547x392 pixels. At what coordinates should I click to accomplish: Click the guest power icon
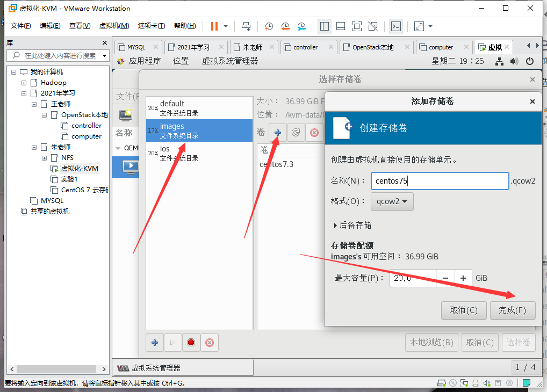click(530, 61)
